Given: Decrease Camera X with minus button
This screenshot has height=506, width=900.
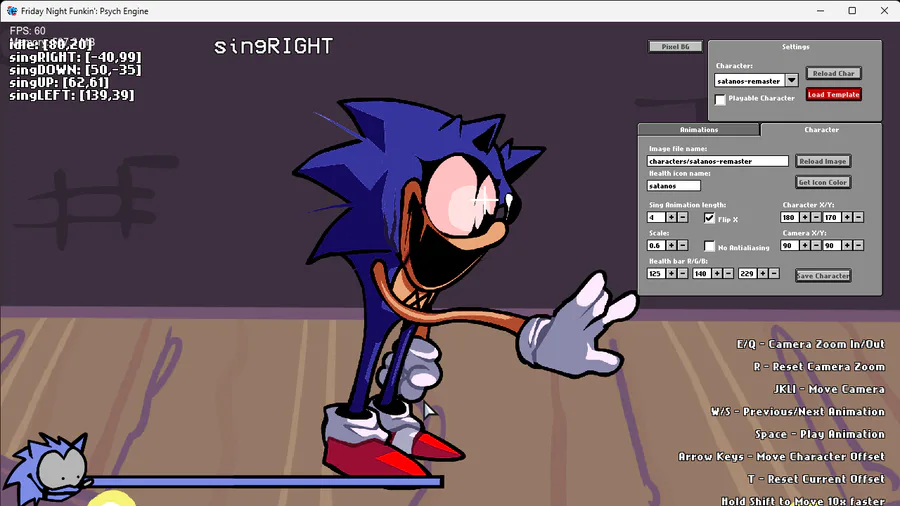Looking at the screenshot, I should click(x=816, y=246).
